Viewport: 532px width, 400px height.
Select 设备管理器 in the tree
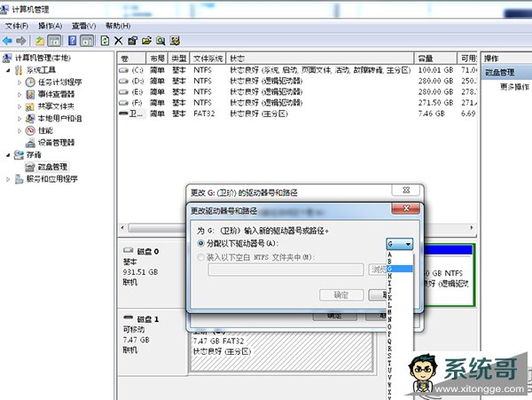pos(56,143)
